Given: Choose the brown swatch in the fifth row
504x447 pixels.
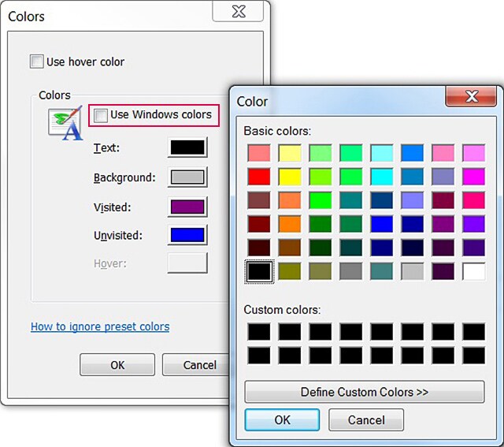Looking at the screenshot, I should click(x=290, y=248).
